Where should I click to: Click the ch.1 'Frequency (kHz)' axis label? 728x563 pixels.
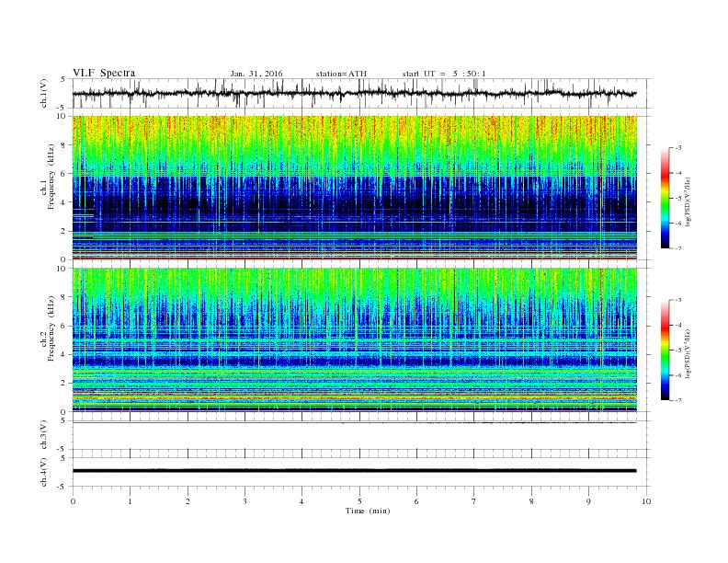(51, 177)
